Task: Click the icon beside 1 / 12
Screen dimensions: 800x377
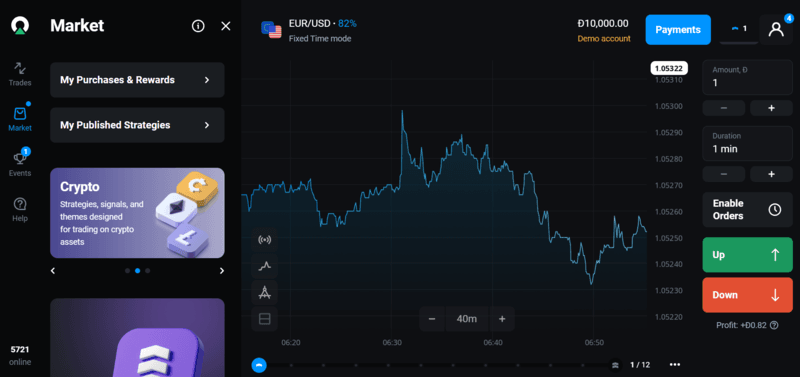Action: click(x=616, y=365)
